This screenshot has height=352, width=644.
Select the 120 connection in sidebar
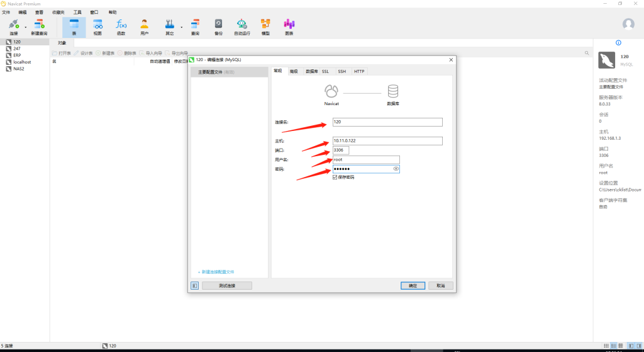coord(25,42)
